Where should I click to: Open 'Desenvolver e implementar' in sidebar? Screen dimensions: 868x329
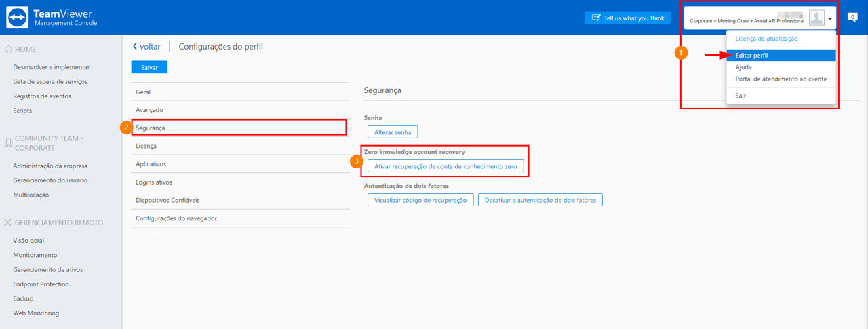tap(52, 67)
